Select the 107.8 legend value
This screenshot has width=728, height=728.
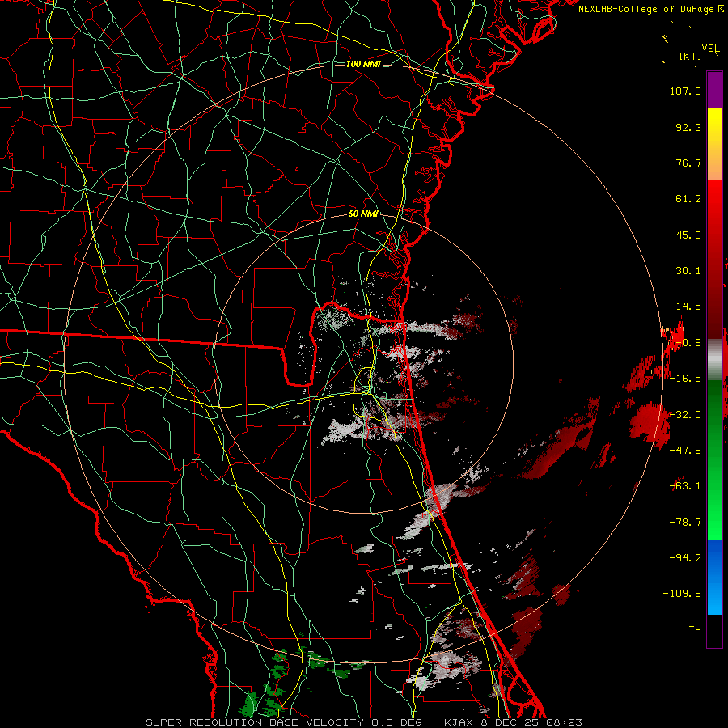coord(685,91)
